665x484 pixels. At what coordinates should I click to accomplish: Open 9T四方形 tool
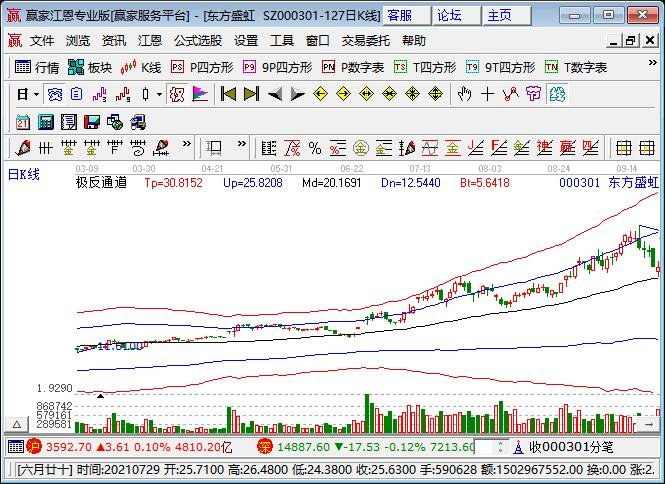click(x=500, y=67)
